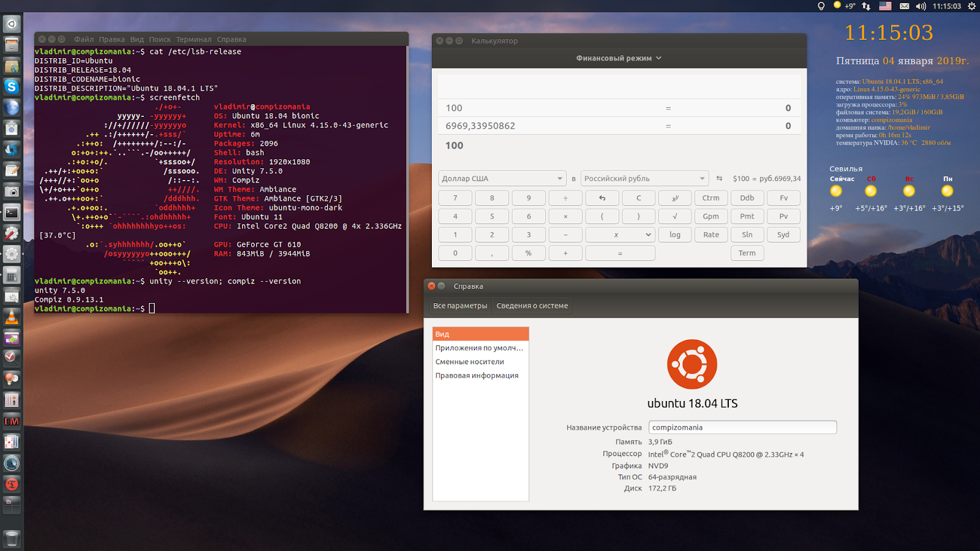This screenshot has width=980, height=551.
Task: Click the calculator expression entry showing 100
Action: 619,146
